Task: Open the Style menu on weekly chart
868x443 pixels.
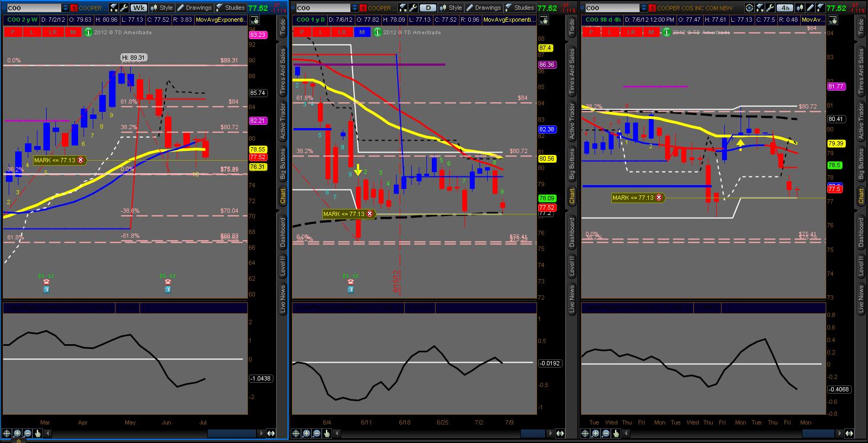Action: pos(162,8)
